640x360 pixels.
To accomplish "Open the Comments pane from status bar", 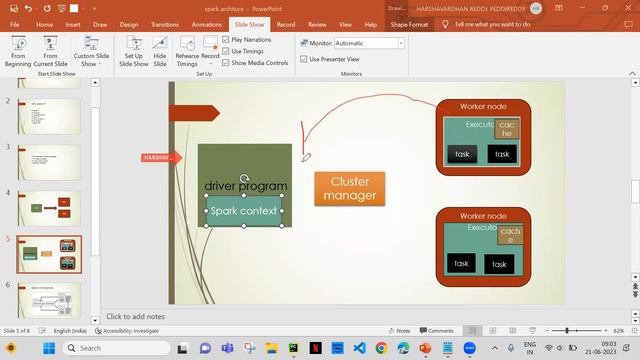I will click(436, 331).
